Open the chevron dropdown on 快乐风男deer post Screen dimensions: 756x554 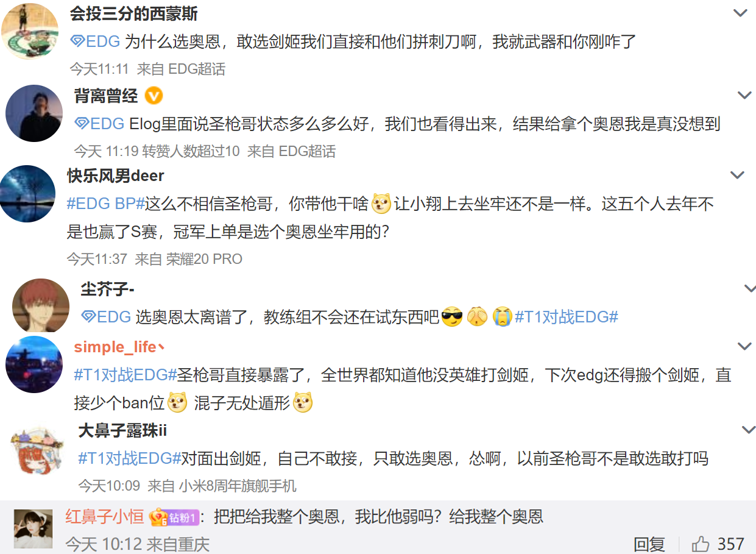[x=738, y=176]
